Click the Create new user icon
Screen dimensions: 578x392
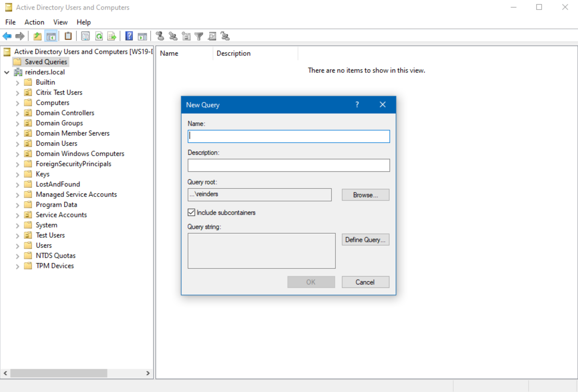[160, 36]
